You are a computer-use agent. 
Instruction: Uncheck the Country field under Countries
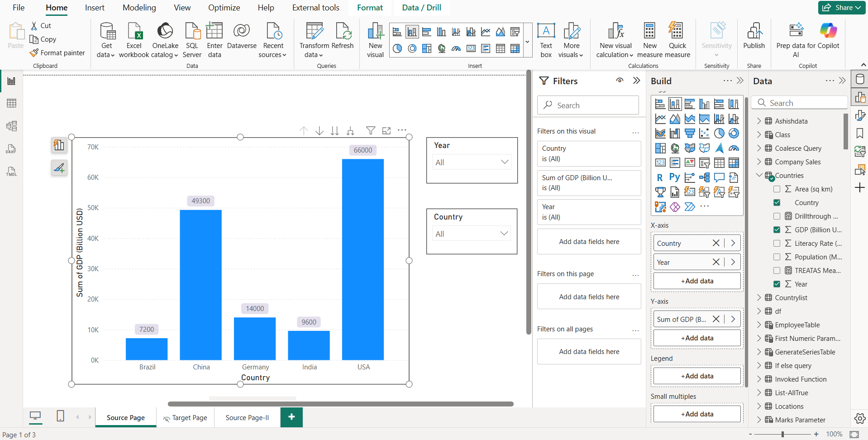tap(777, 202)
